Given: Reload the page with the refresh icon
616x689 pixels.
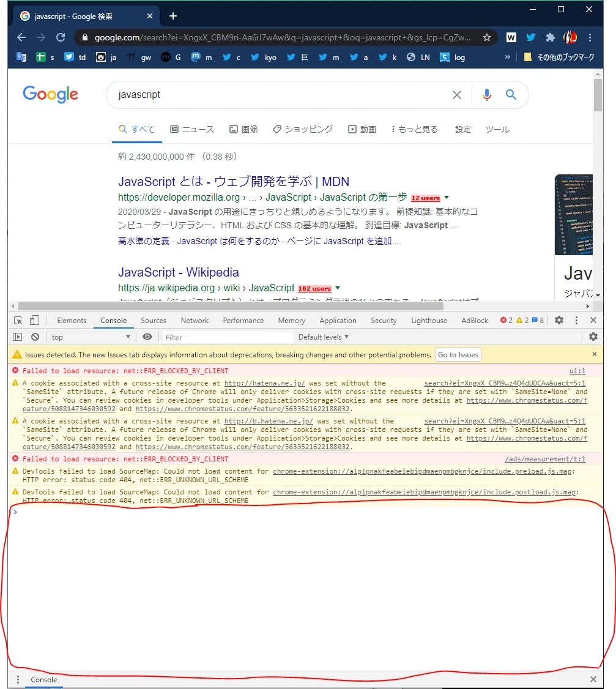Looking at the screenshot, I should click(61, 37).
